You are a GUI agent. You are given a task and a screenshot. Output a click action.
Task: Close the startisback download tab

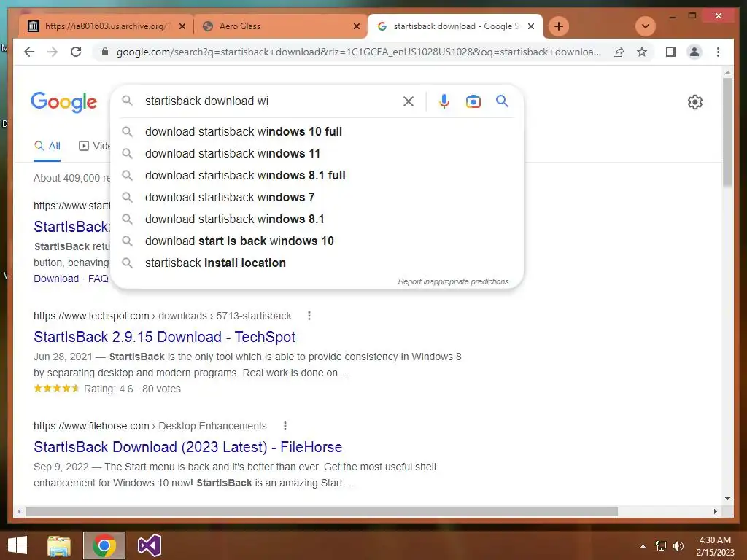click(531, 26)
